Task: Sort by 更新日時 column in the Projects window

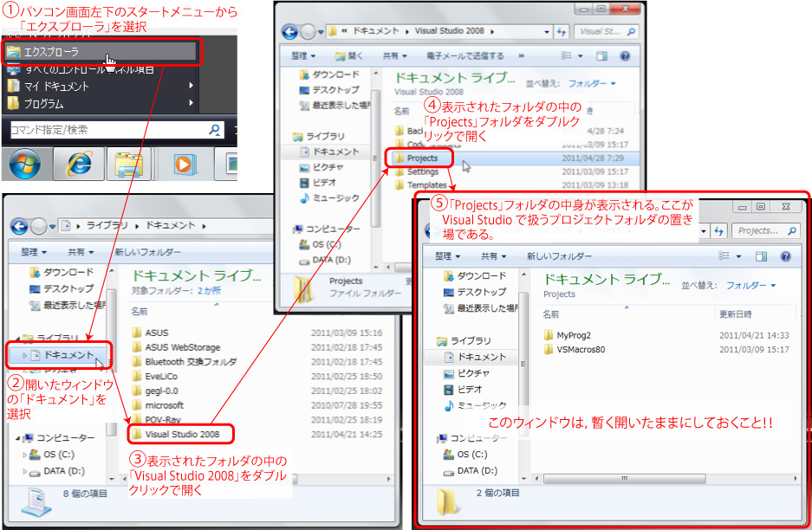Action: [736, 314]
